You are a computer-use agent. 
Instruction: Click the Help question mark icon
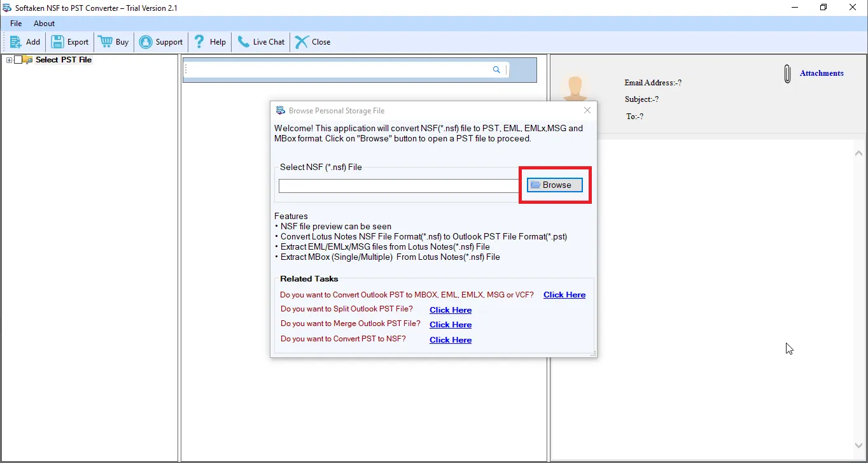(199, 42)
